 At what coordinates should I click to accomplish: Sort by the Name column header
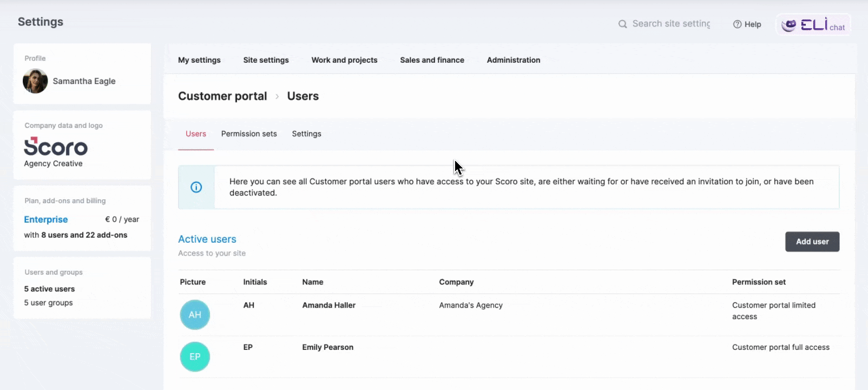pos(313,282)
